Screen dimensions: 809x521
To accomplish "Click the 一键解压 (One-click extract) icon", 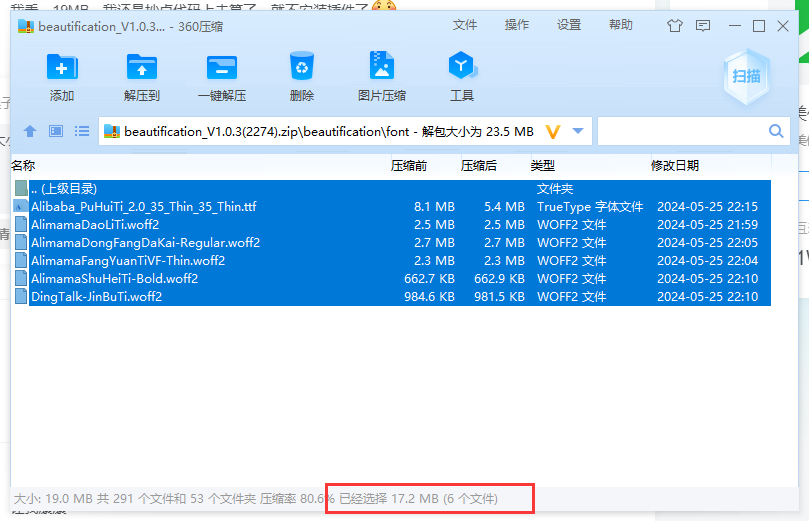I will coord(222,67).
